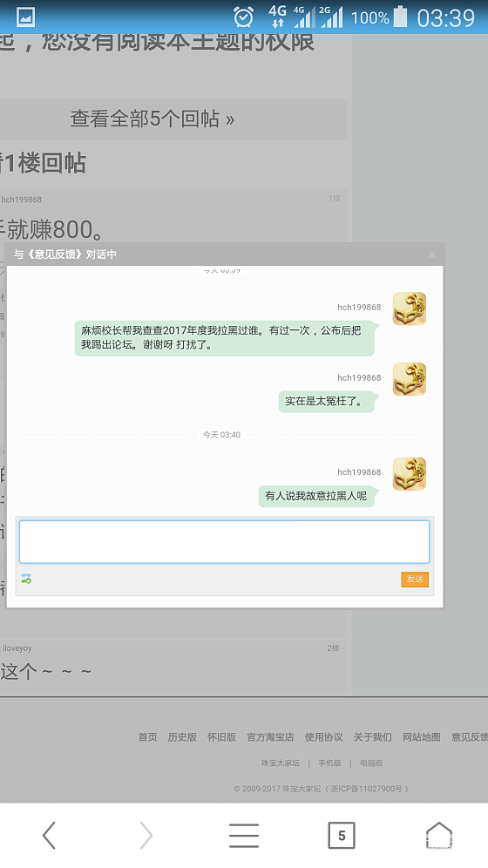This screenshot has height=868, width=488.
Task: Open the 官方淘宝店 footer link
Action: point(270,736)
